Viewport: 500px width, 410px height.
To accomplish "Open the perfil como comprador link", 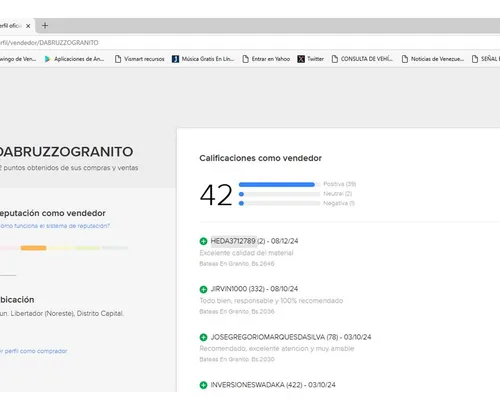I will 34,351.
